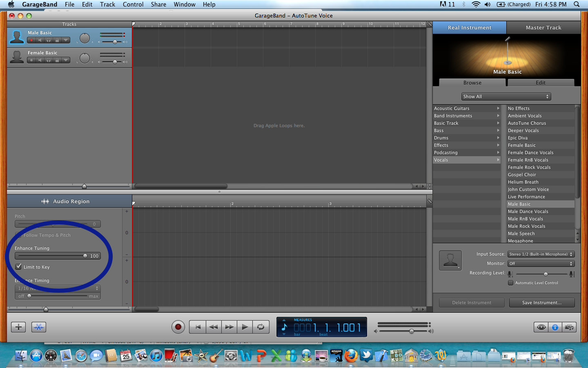The width and height of the screenshot is (588, 368).
Task: Open the Control menu in the menu bar
Action: coord(133,4)
